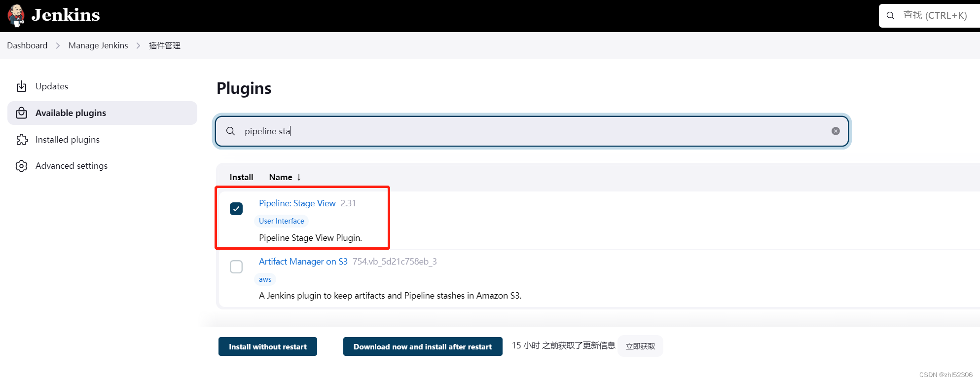Click the Advanced settings gear icon
The image size is (980, 382).
click(x=22, y=166)
